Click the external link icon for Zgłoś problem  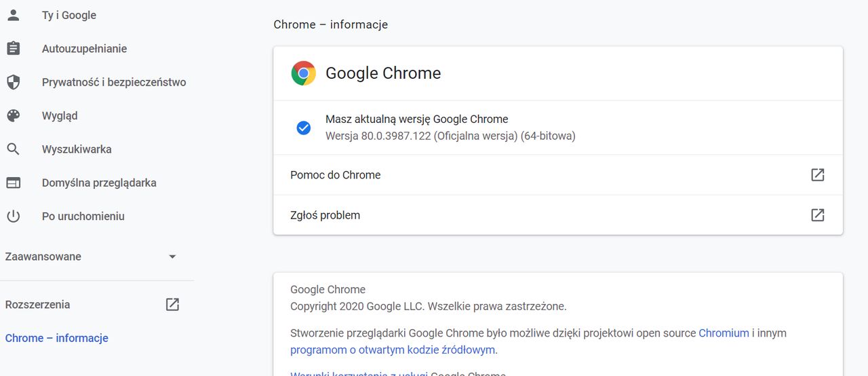pos(818,215)
